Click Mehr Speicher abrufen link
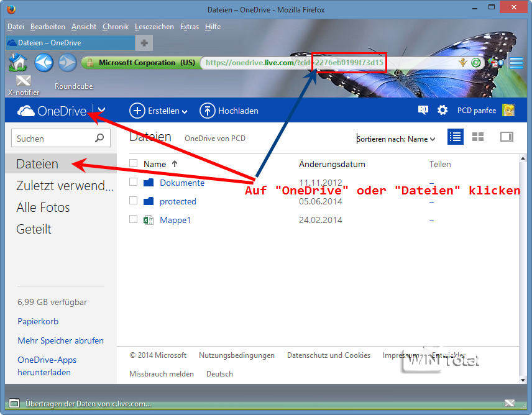The width and height of the screenshot is (532, 415). coord(61,340)
